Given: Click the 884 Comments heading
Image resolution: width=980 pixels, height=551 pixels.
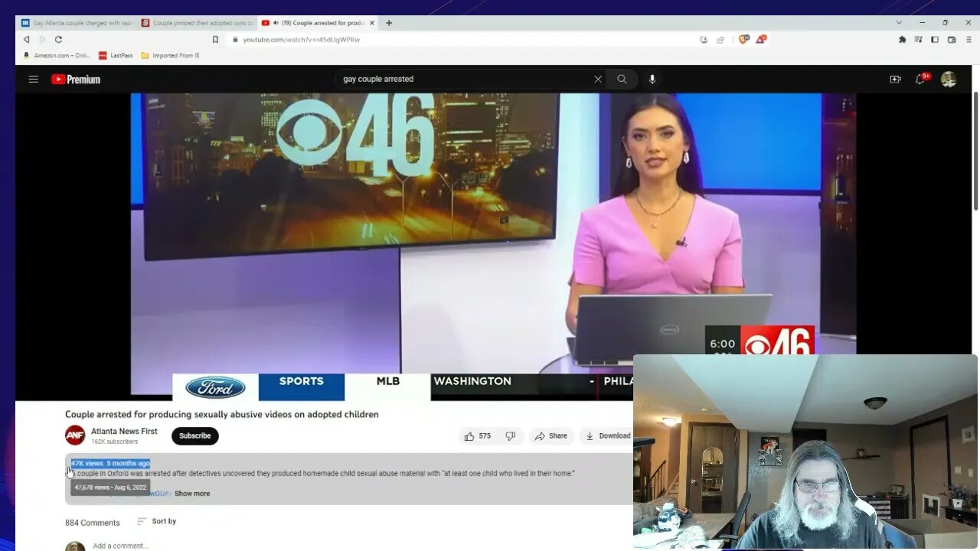Looking at the screenshot, I should pos(93,523).
